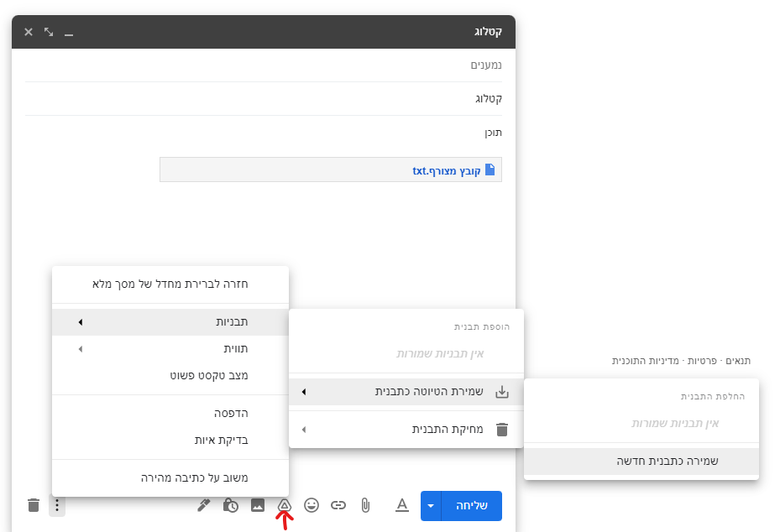The width and height of the screenshot is (775, 532).
Task: Minimize the compose window
Action: [69, 33]
